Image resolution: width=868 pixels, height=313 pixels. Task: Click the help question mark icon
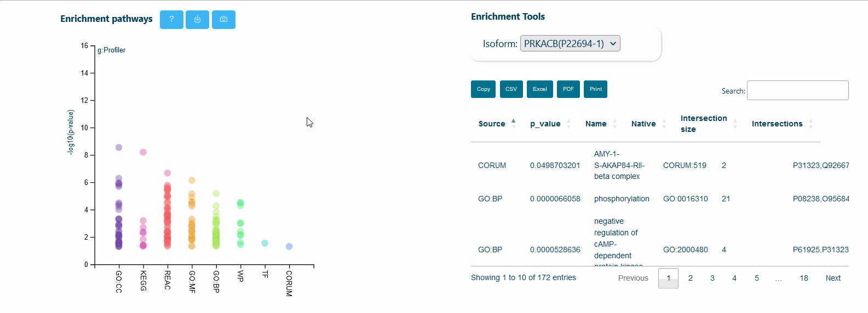171,20
